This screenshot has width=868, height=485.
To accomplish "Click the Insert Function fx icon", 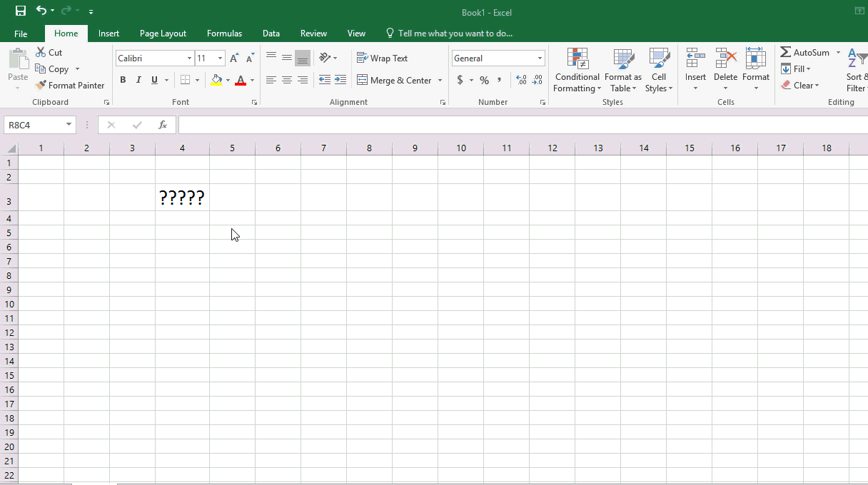I will point(163,125).
